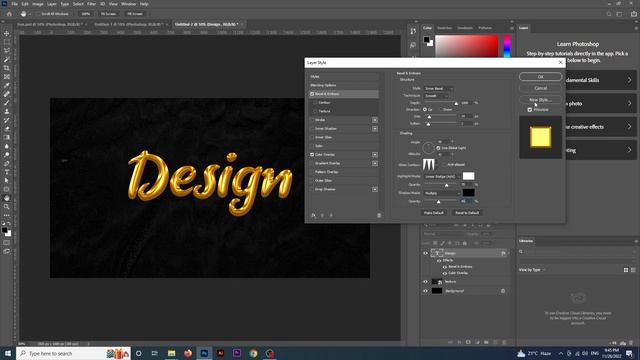Open the Technique dropdown

436,96
